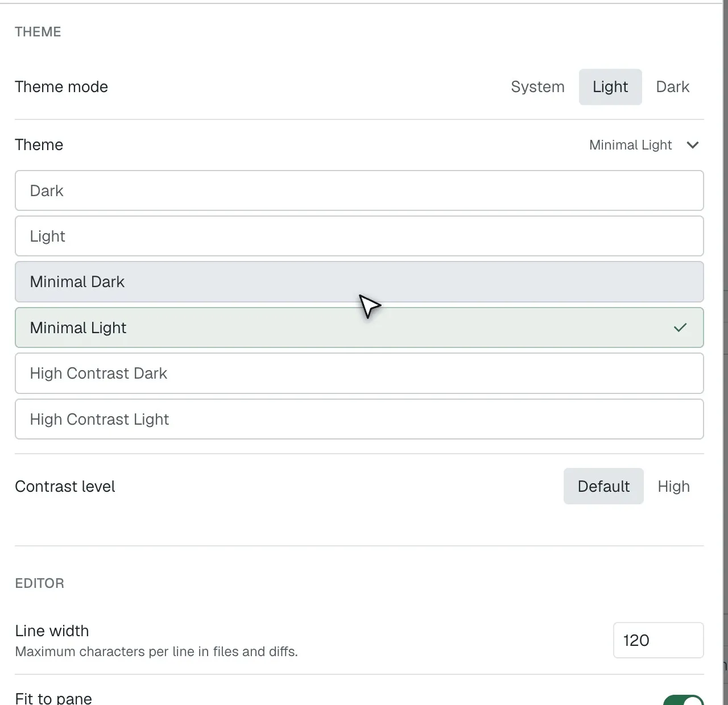The image size is (728, 705).
Task: Click 'Maximum characters per line' description
Action: pyautogui.click(x=156, y=652)
